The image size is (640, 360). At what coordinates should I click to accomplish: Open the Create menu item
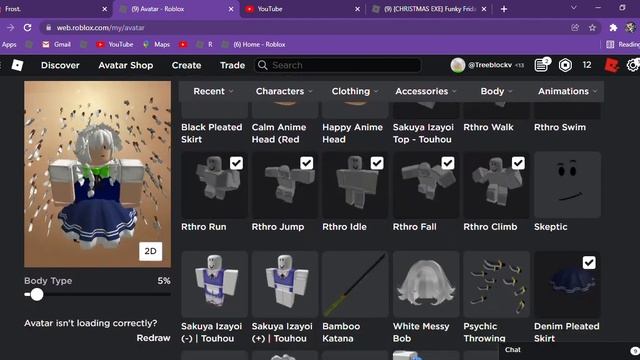[x=186, y=65]
